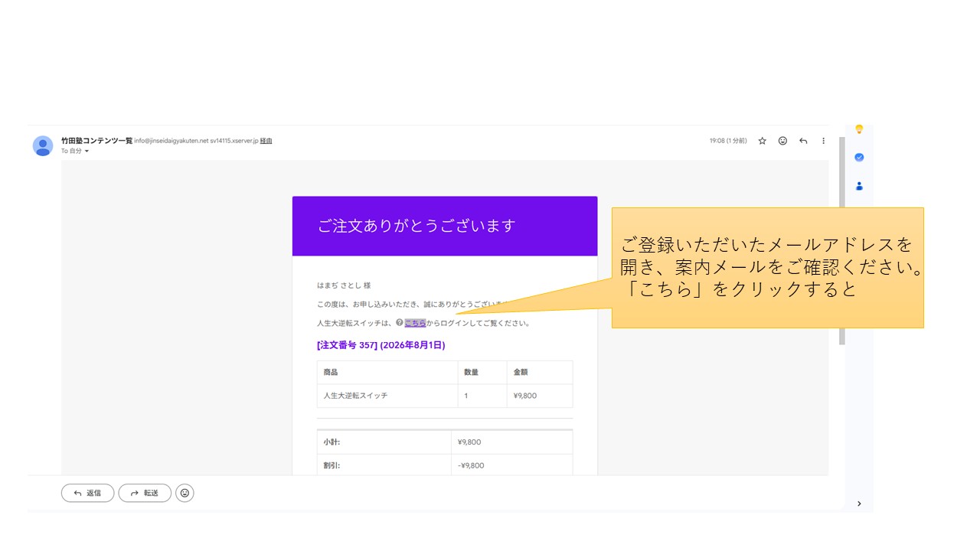Click the heading ご注文ありがとうございます
Viewport: 980px width, 551px height.
click(416, 226)
